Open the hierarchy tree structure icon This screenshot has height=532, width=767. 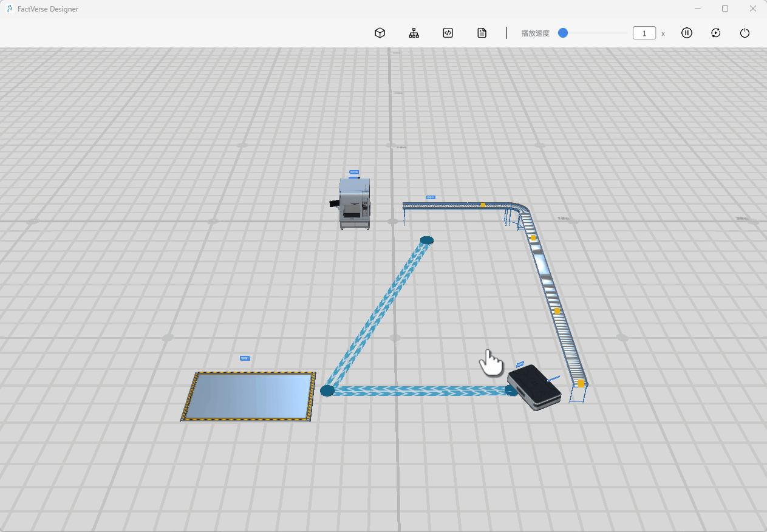pyautogui.click(x=414, y=33)
